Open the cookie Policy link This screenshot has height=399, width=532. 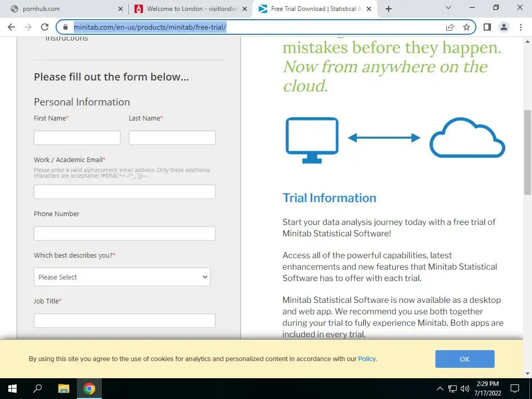[367, 358]
